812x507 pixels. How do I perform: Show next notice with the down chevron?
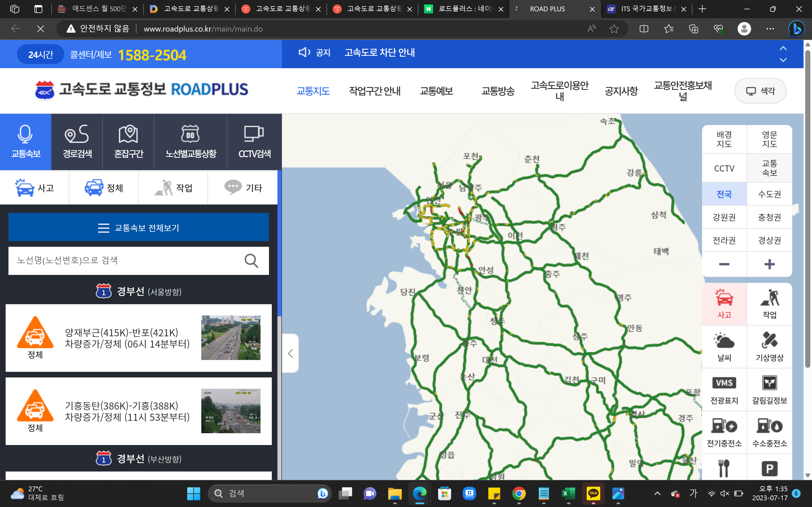coord(783,60)
